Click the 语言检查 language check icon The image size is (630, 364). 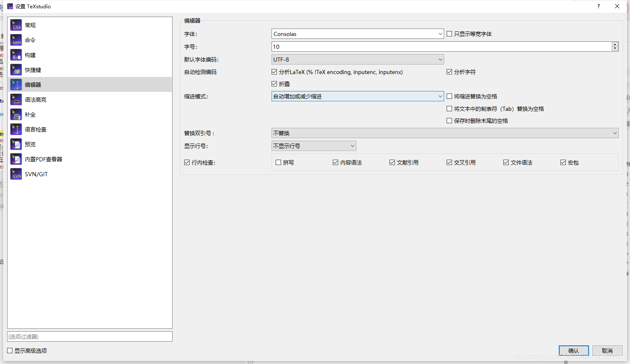tap(16, 129)
